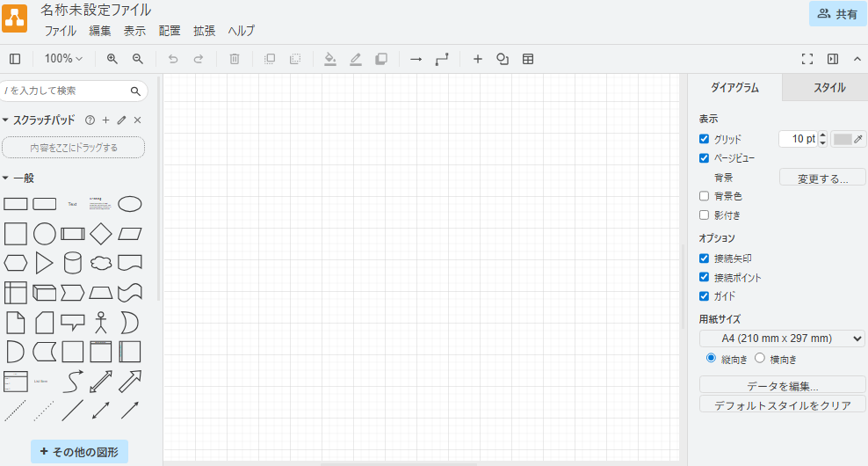Click the grid color swatch
The image size is (868, 466).
[x=843, y=139]
